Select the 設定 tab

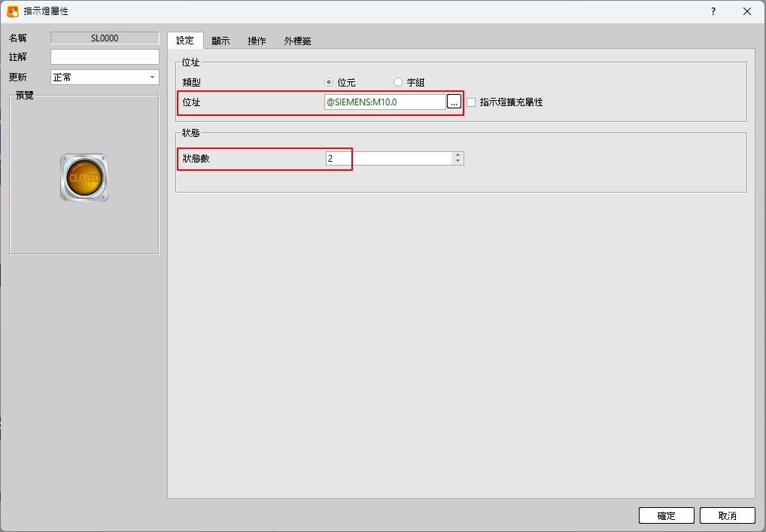(x=185, y=41)
